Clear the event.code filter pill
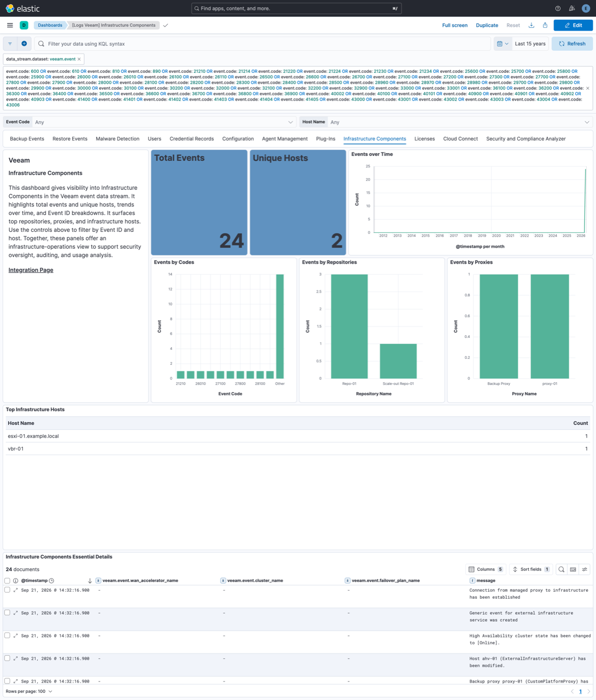 click(588, 88)
